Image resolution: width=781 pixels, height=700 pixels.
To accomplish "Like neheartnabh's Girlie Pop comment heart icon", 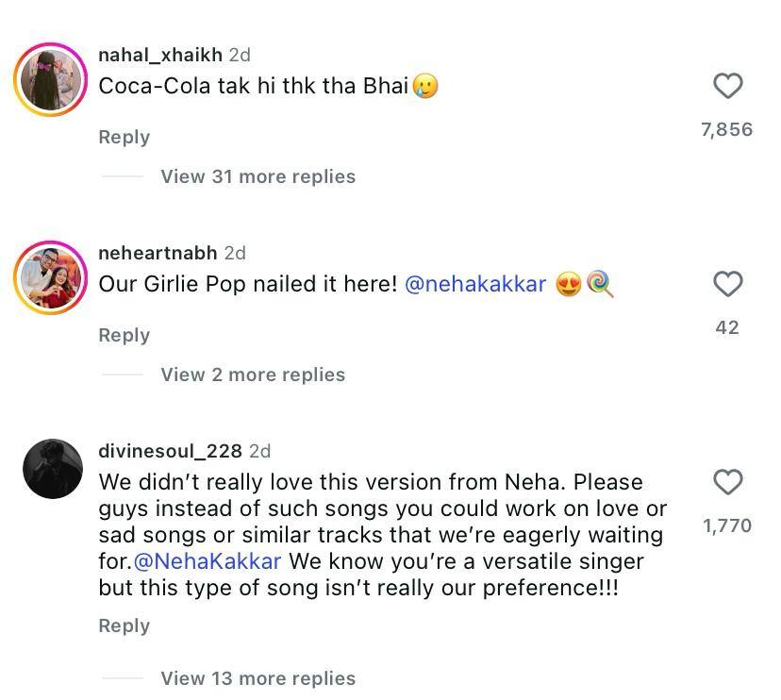I will 726,285.
